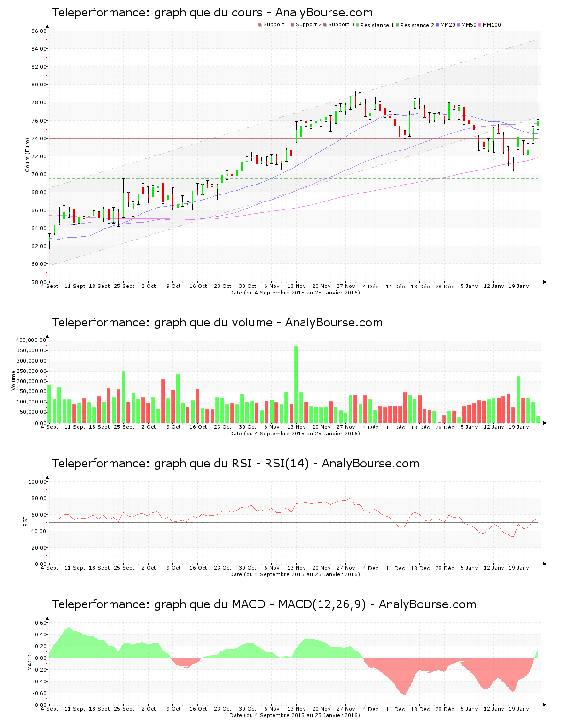Click the date range caption under MACD chart
The height and width of the screenshot is (728, 564).
pos(295,715)
